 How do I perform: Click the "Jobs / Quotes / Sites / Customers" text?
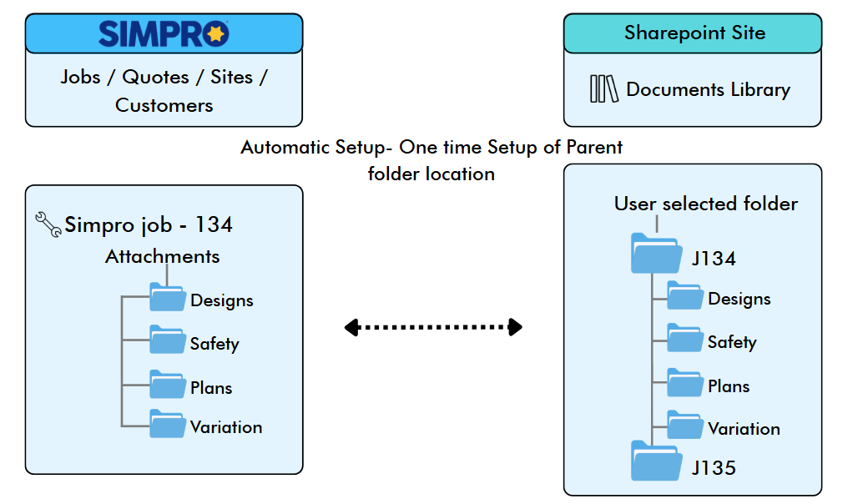(164, 91)
